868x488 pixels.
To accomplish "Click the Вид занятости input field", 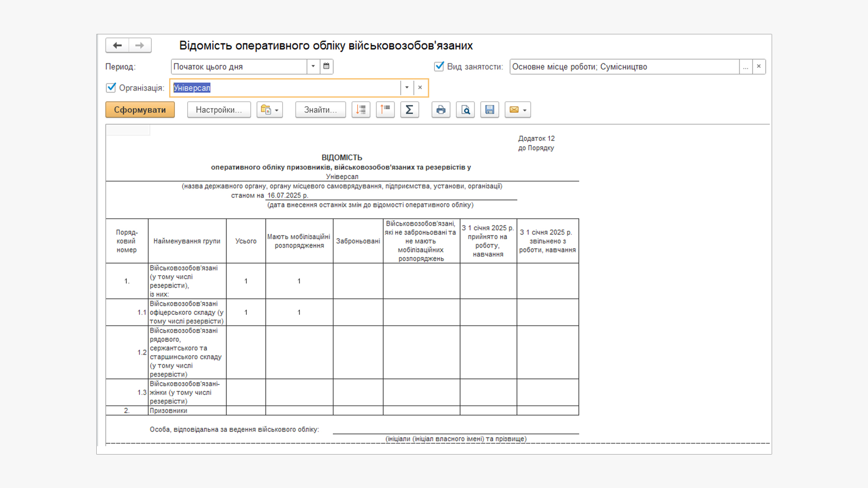I will [624, 66].
